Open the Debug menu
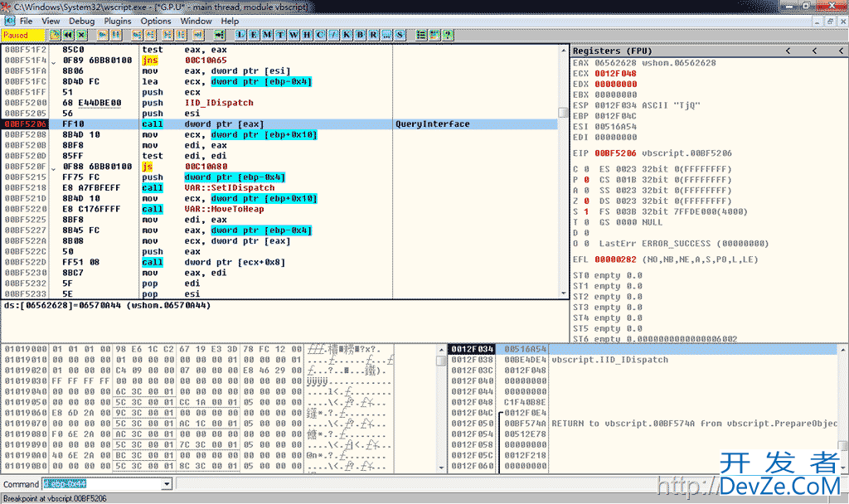This screenshot has width=849, height=504. pos(82,21)
